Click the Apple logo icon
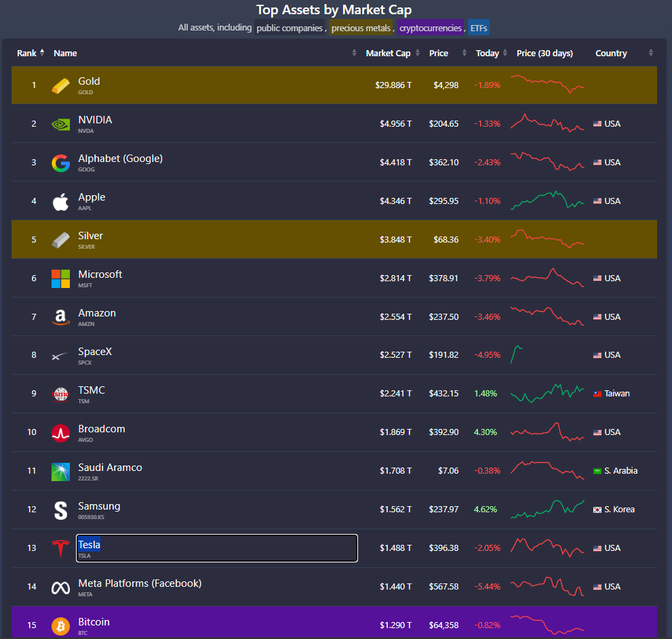 (x=60, y=202)
